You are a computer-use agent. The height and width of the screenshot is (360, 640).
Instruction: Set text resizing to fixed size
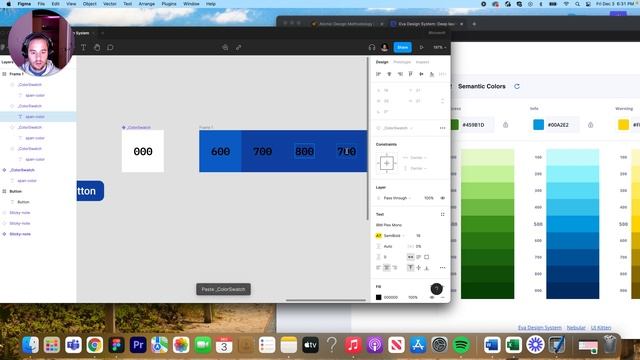(427, 257)
